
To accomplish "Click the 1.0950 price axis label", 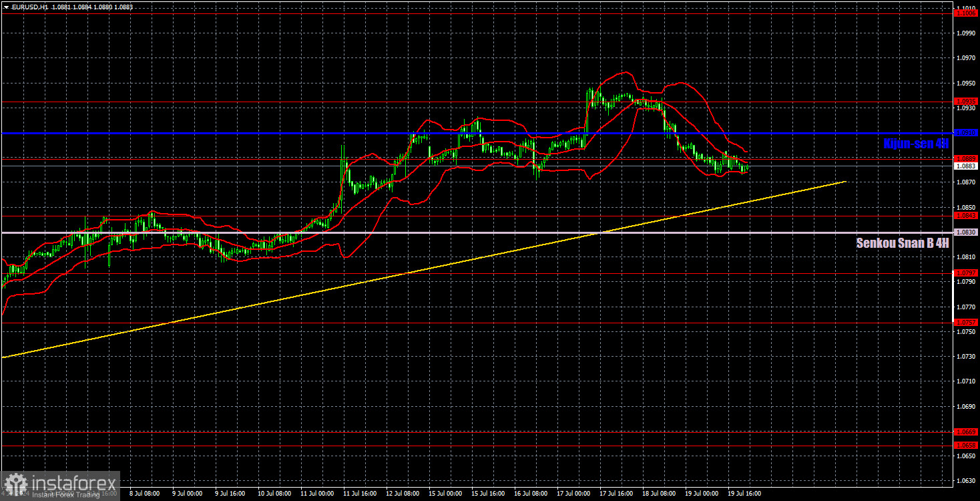I will point(966,83).
